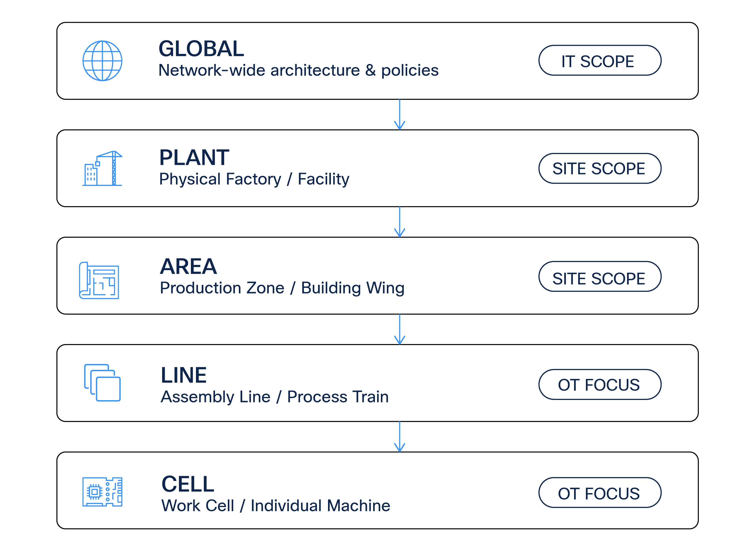The height and width of the screenshot is (552, 756).
Task: Click the AREA heading
Action: coord(188,266)
